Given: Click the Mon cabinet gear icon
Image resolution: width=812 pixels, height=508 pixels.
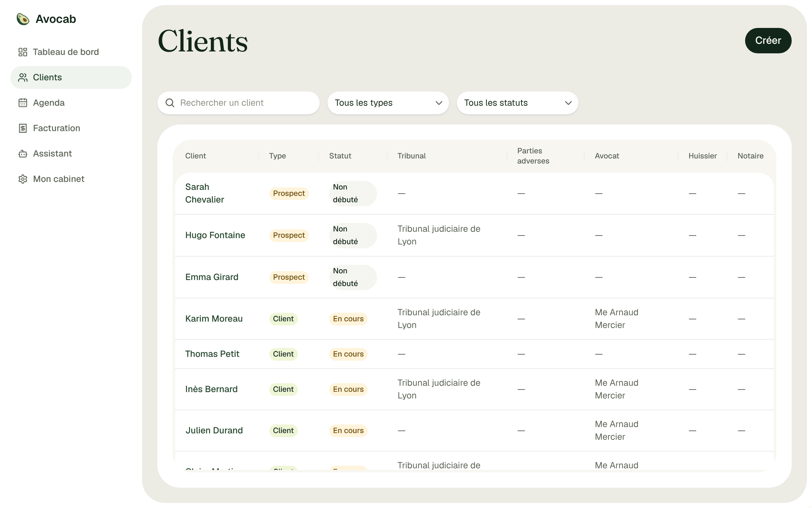Looking at the screenshot, I should [23, 179].
